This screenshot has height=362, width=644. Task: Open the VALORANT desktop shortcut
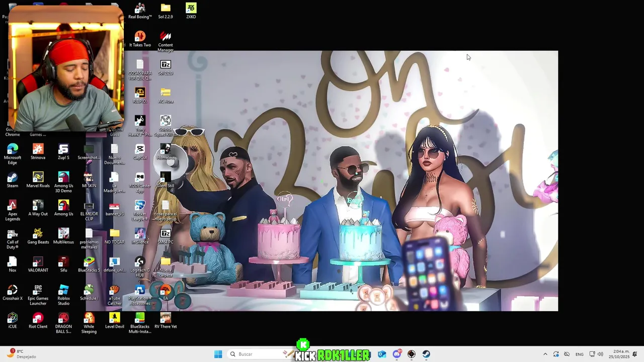(38, 264)
